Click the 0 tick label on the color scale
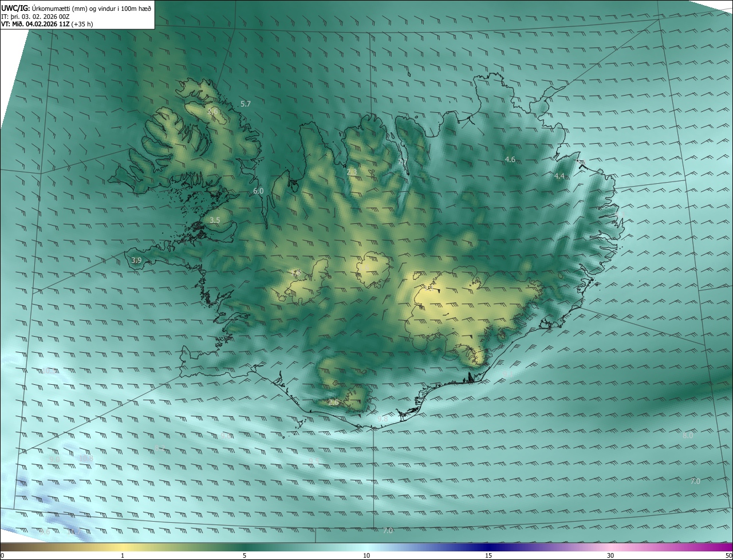733x560 pixels. coord(2,556)
